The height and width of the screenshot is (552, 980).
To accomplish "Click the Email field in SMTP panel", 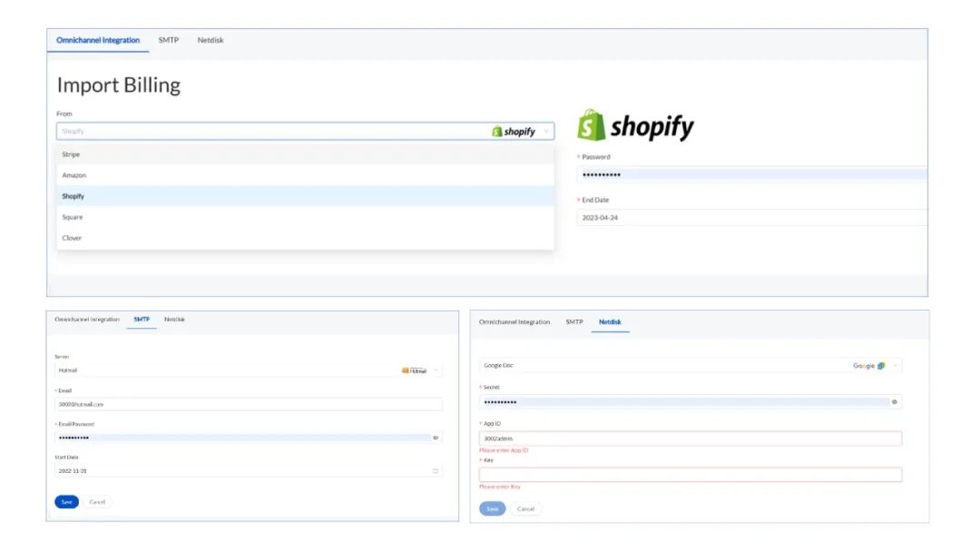I will [x=248, y=404].
